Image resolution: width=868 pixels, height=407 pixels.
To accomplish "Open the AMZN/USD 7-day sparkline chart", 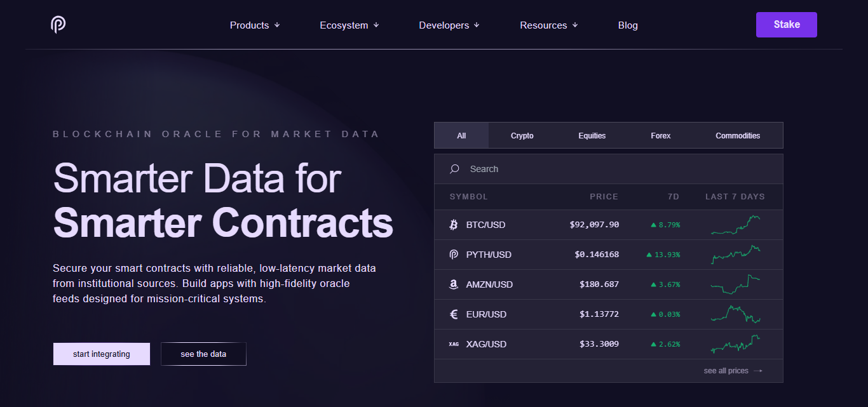I will pos(735,284).
